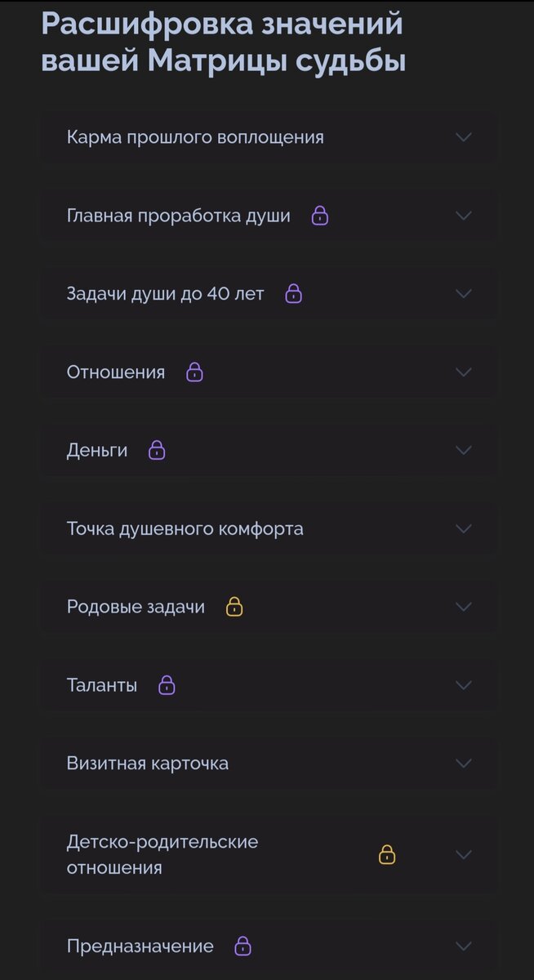
Task: Click the lock icon beside Задачи души до 40 лет
Action: [x=294, y=293]
